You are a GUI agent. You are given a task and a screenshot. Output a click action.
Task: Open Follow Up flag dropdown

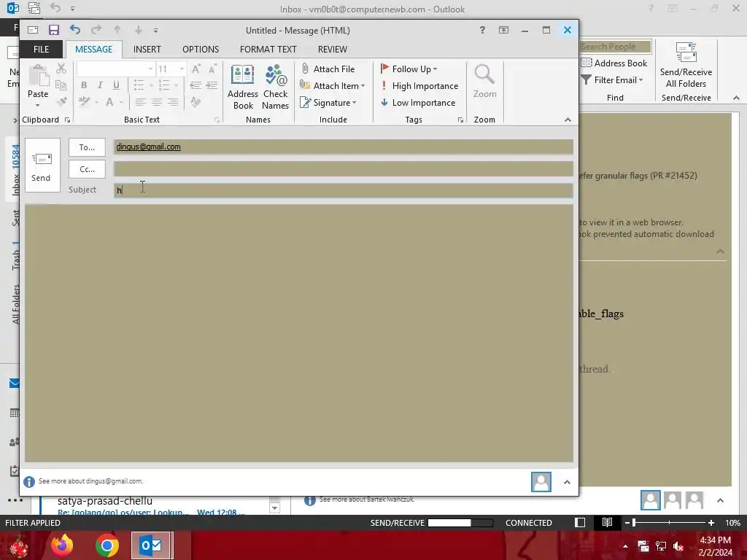click(x=409, y=69)
